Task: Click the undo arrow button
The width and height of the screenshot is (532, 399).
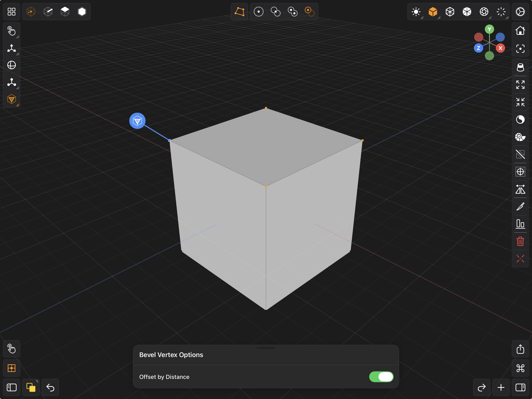Action: coord(50,387)
